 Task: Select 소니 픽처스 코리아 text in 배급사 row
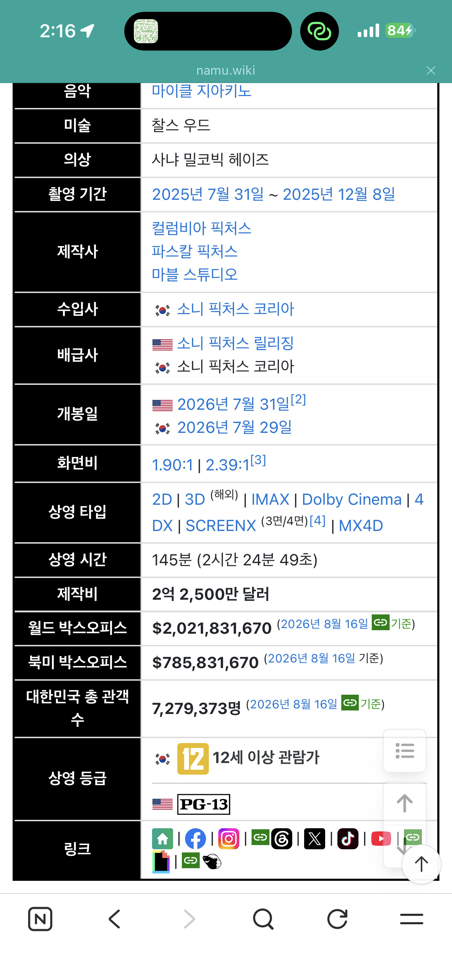(x=235, y=367)
